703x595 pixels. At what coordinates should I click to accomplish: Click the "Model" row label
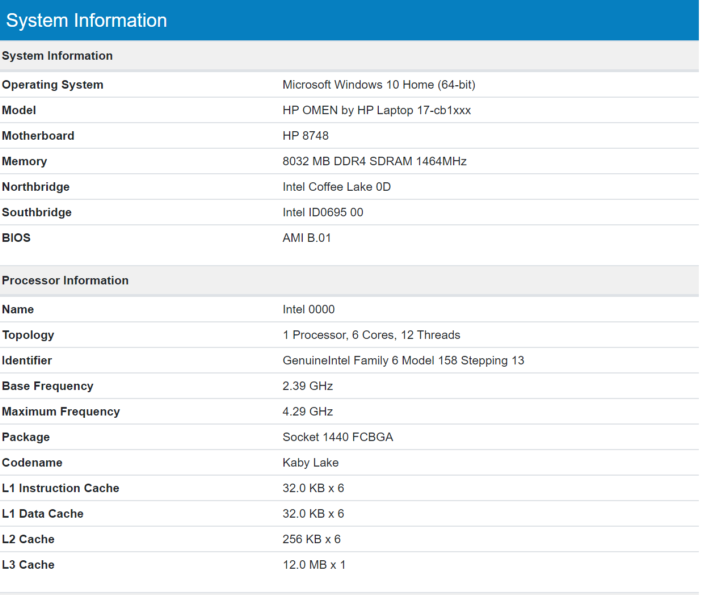coord(19,110)
